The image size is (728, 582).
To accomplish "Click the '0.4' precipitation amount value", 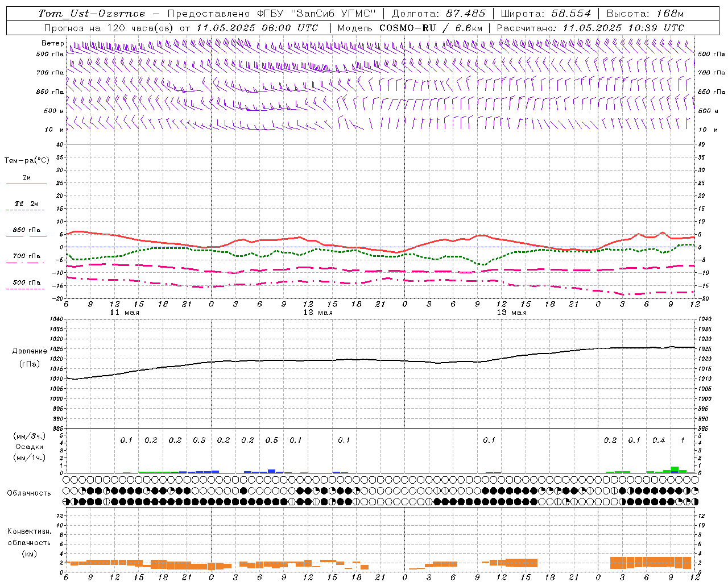I will click(x=659, y=440).
